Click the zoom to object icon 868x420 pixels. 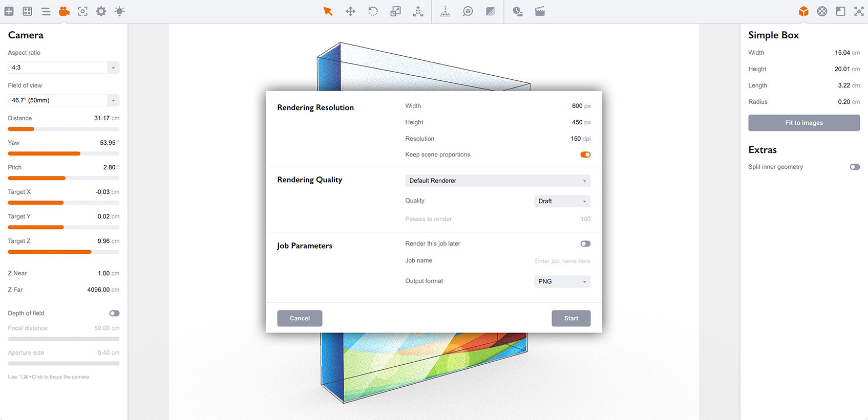[x=468, y=11]
